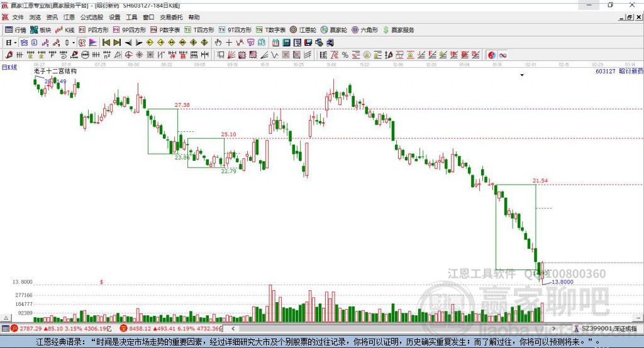Open the 帮助 menu
The height and width of the screenshot is (348, 644).
coord(194,17)
